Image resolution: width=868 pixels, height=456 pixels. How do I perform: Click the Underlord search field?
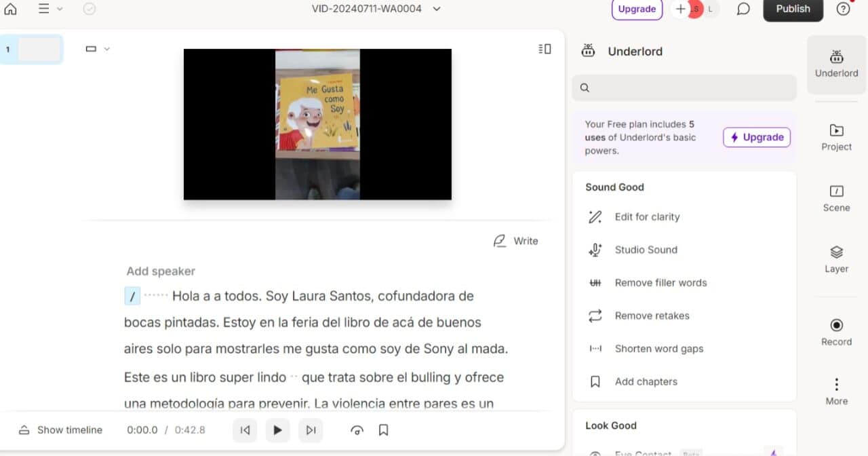(684, 88)
